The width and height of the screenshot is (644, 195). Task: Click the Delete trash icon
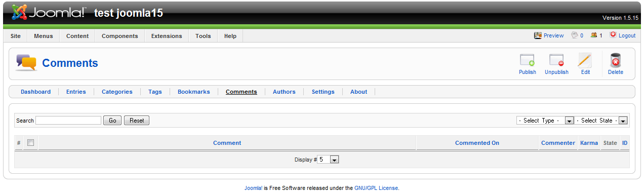616,60
